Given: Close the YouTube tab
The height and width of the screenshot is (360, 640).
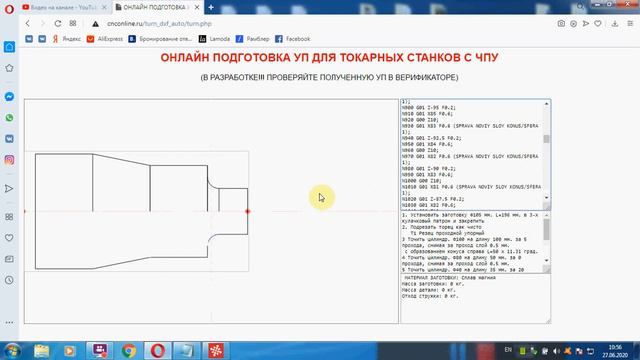Looking at the screenshot, I should point(104,7).
